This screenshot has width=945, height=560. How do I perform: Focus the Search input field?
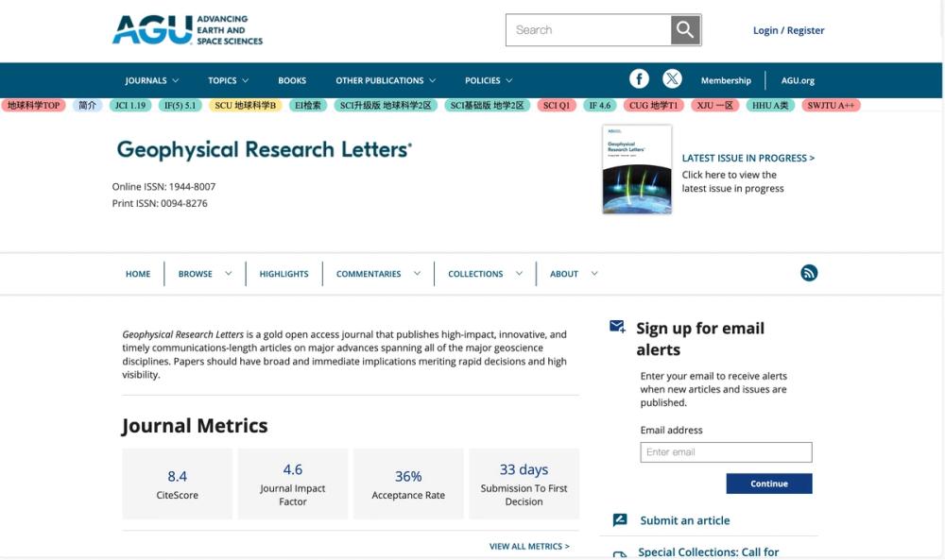[x=588, y=29]
